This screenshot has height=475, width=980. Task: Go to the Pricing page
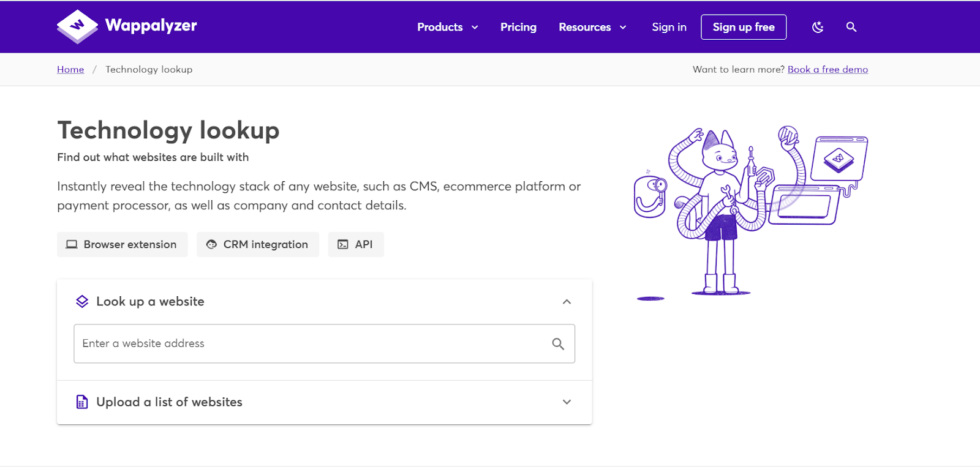coord(518,27)
